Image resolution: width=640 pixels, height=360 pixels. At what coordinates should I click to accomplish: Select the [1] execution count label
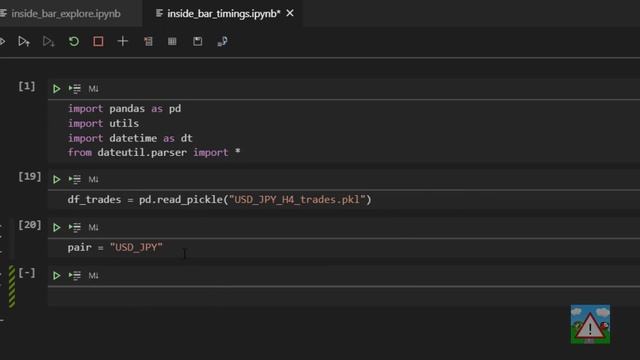pos(27,86)
